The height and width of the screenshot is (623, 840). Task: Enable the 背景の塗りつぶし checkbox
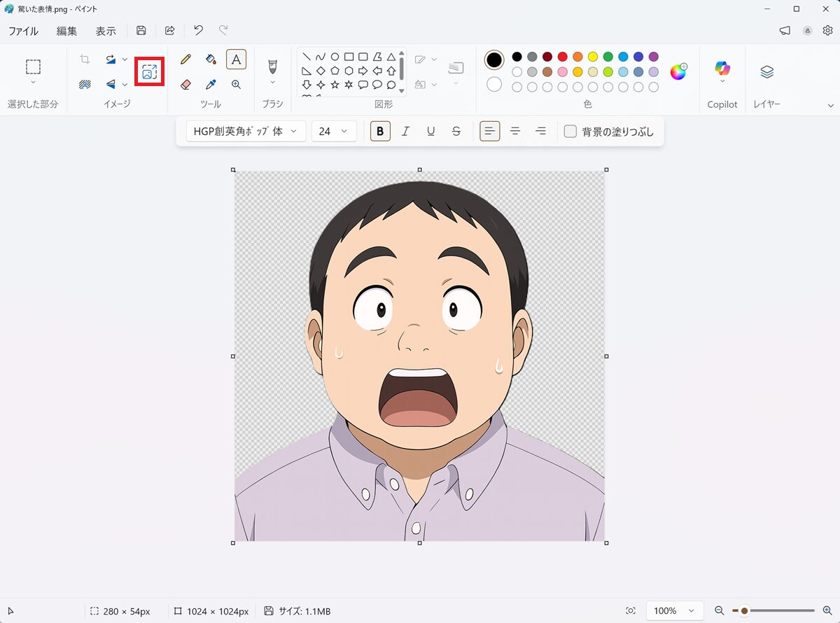(x=570, y=132)
